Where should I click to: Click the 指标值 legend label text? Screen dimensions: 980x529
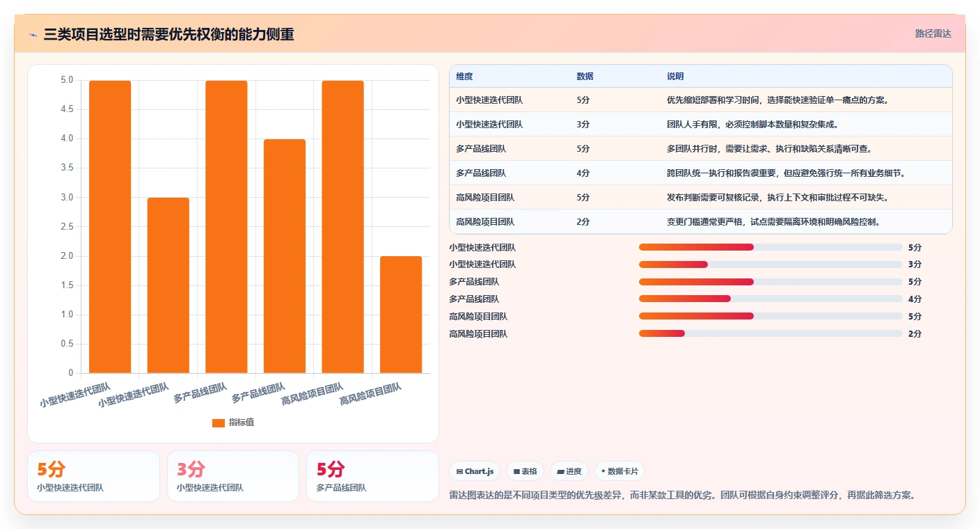(242, 423)
